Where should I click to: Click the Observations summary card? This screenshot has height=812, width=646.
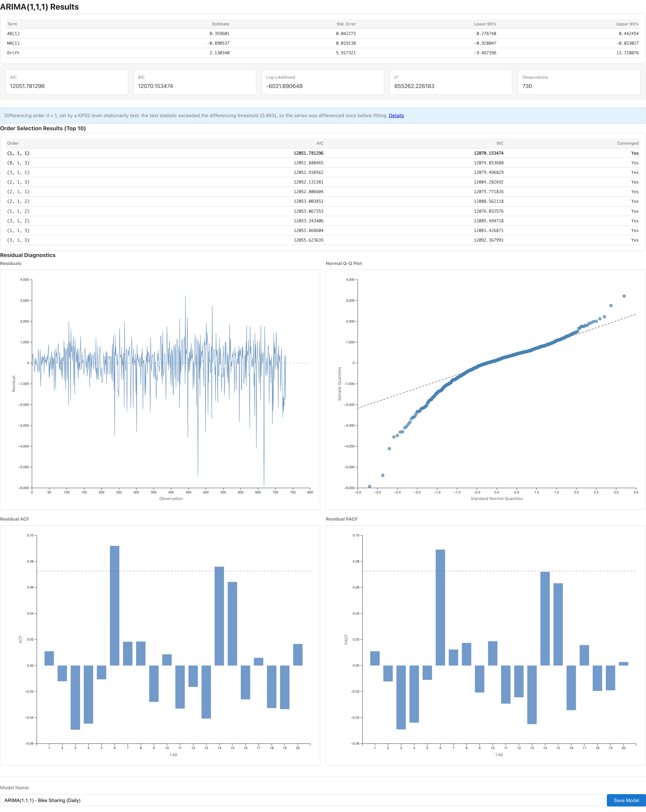click(x=579, y=82)
